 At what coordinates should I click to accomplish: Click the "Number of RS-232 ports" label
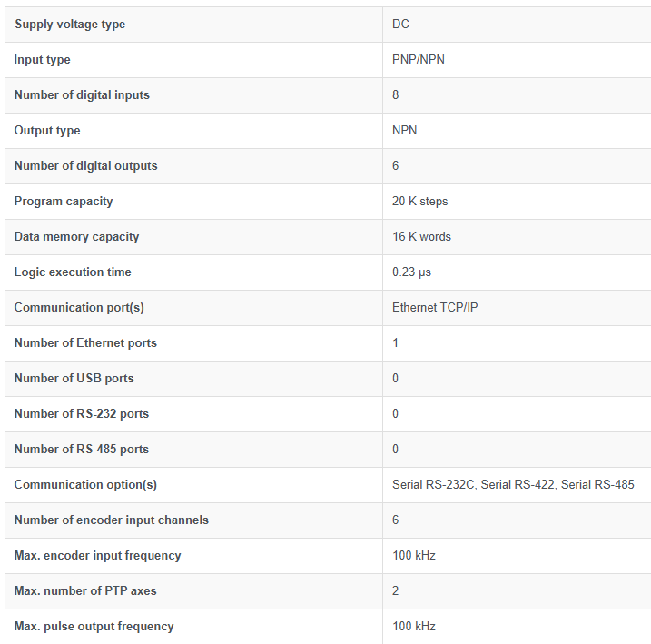82,414
